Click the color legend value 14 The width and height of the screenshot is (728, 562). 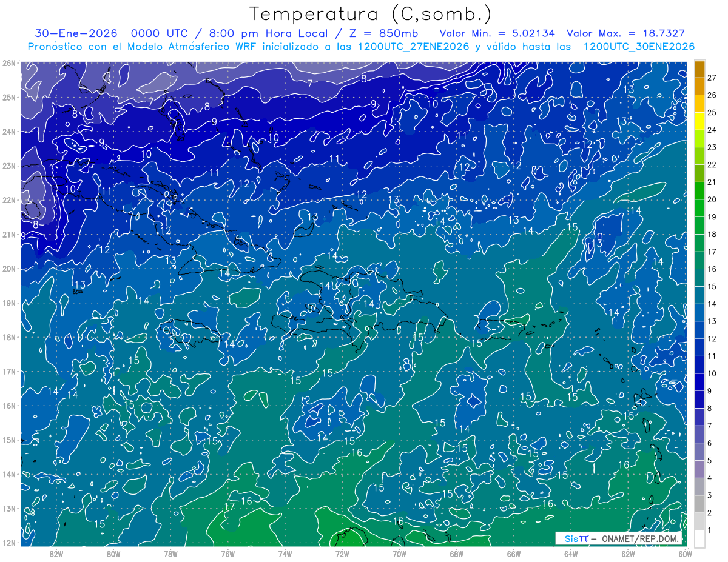pos(712,304)
